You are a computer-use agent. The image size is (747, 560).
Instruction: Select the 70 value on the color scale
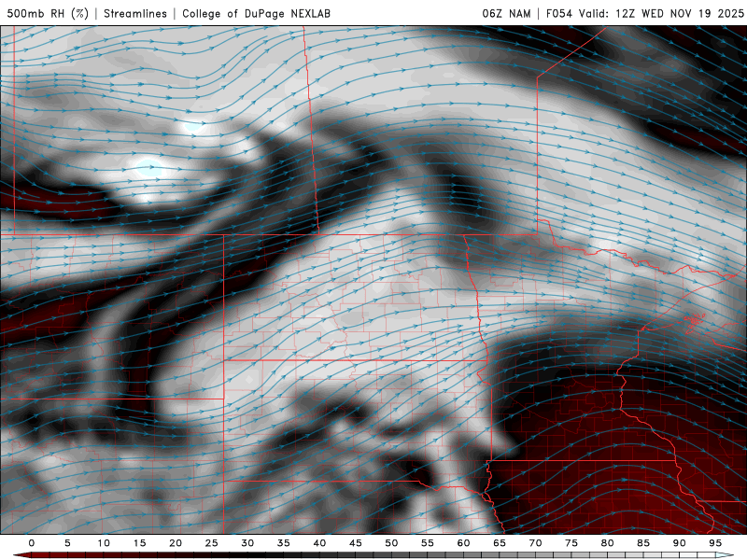535,543
